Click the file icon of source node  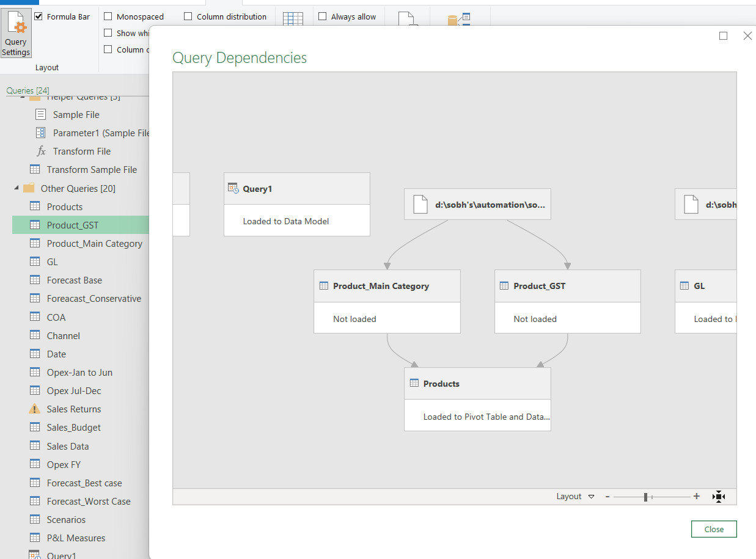pos(420,205)
